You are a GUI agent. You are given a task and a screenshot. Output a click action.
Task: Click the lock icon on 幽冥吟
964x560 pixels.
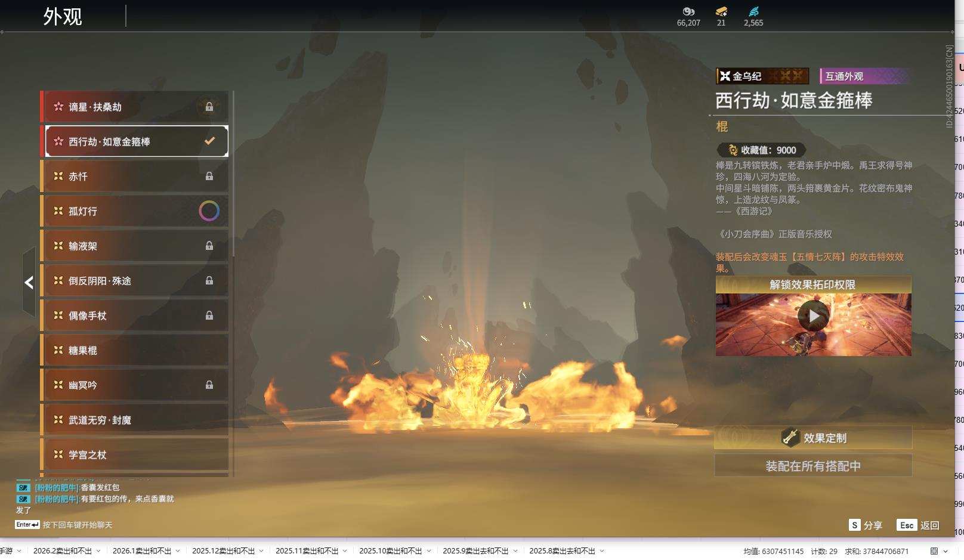pyautogui.click(x=209, y=385)
